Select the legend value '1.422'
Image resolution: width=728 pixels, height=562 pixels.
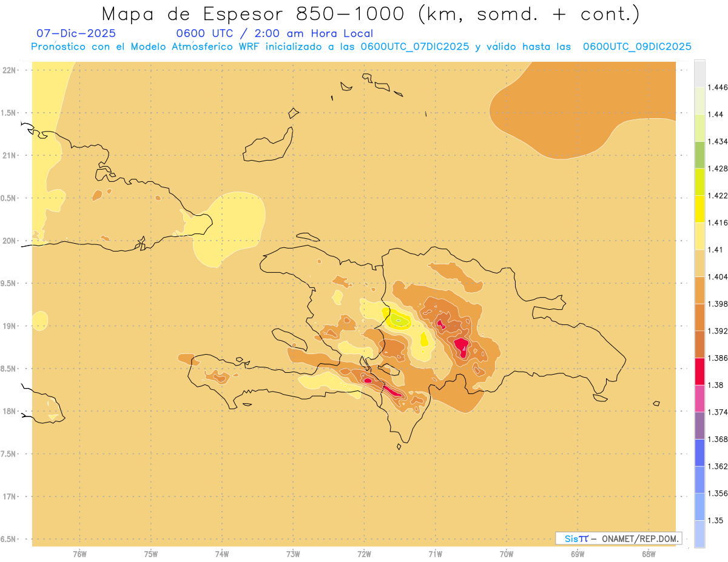tap(717, 195)
